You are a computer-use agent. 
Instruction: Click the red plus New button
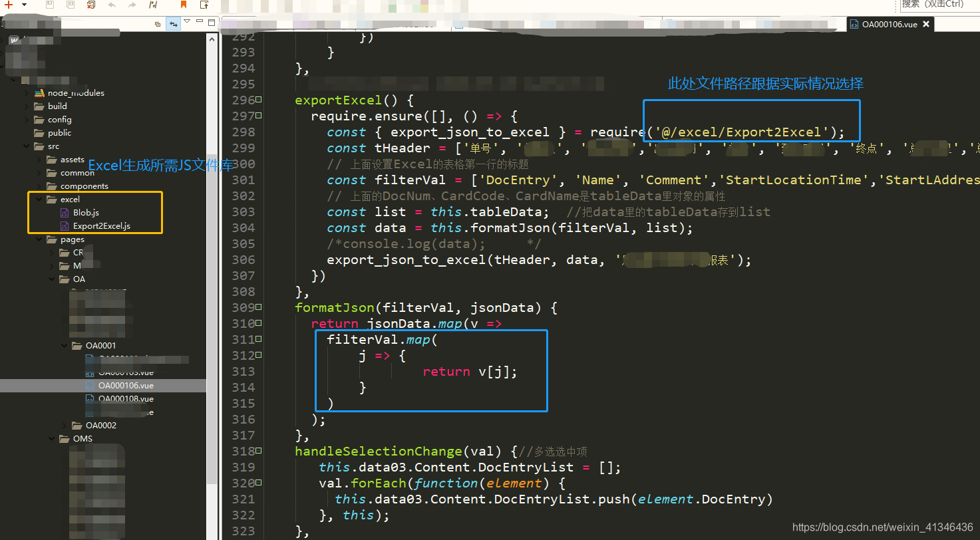(9, 4)
